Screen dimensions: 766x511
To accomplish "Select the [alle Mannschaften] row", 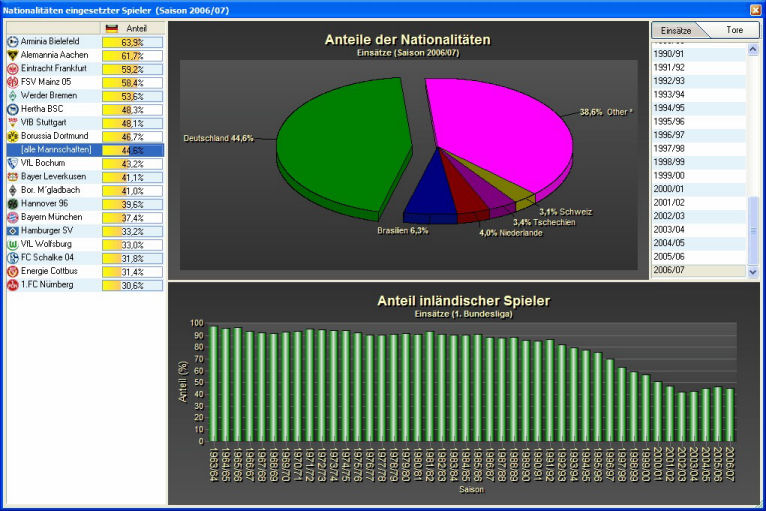I will (x=85, y=150).
